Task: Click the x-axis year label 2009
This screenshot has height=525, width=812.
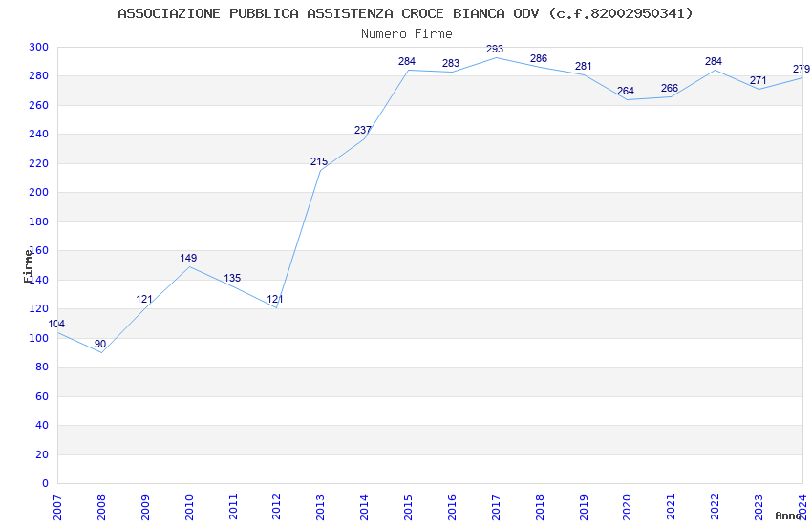Action: pyautogui.click(x=145, y=508)
